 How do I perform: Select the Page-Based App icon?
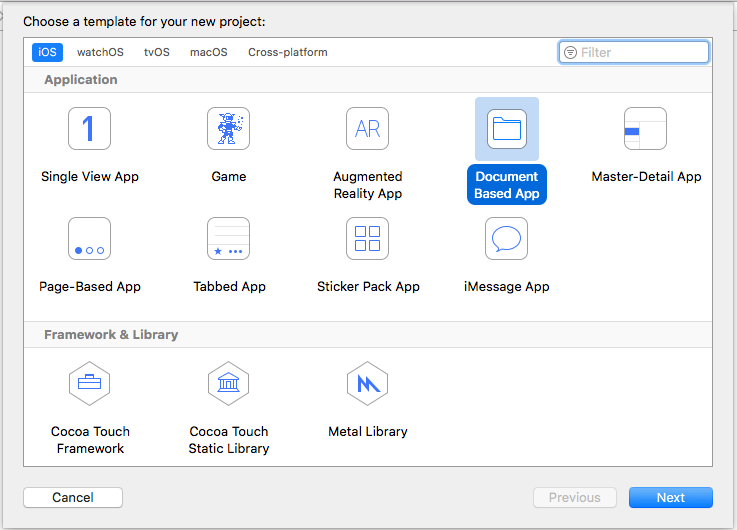tap(89, 239)
